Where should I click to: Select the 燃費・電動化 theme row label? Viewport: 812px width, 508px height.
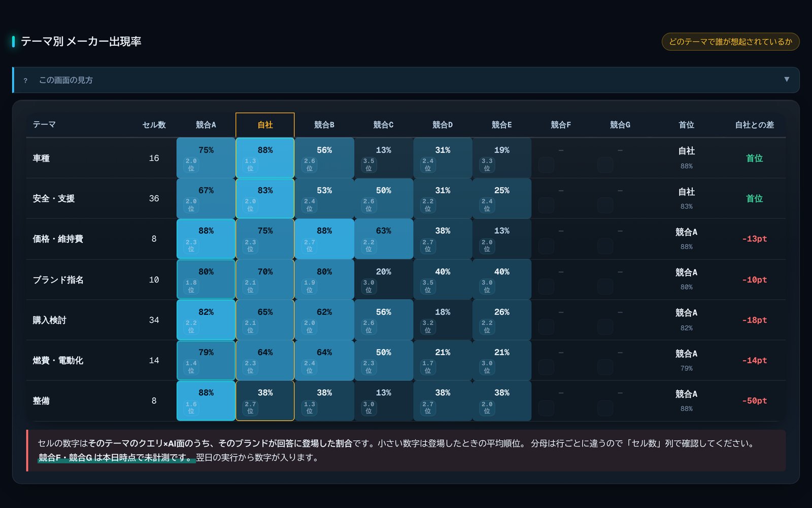(58, 361)
